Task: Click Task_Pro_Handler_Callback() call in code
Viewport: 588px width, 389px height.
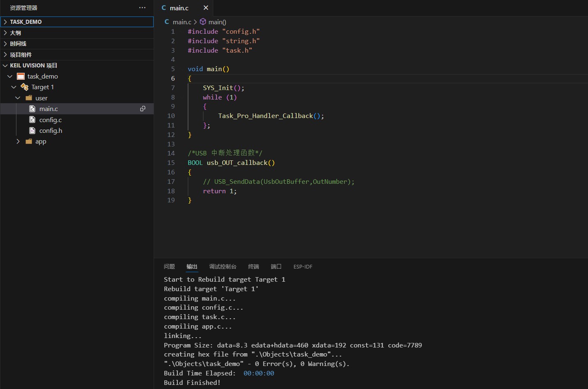Action: [271, 116]
